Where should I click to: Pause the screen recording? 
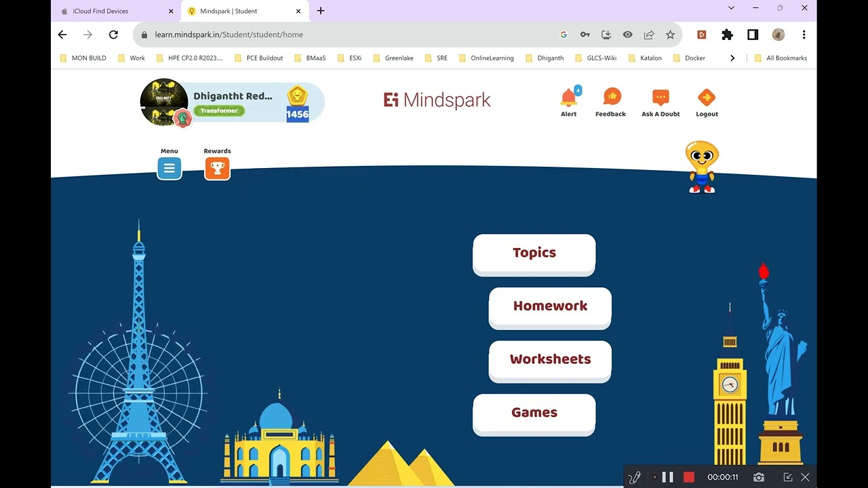(x=667, y=477)
